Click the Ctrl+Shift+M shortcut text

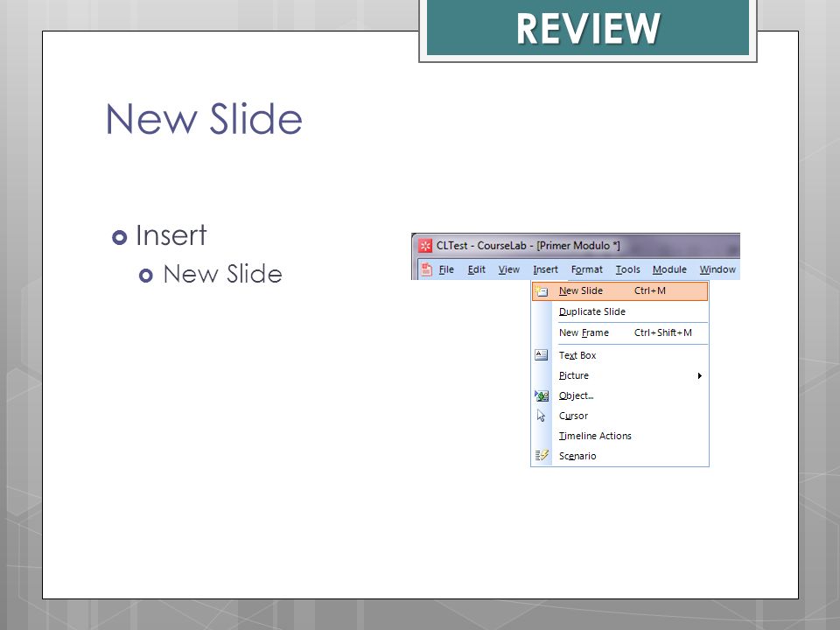[x=662, y=332]
